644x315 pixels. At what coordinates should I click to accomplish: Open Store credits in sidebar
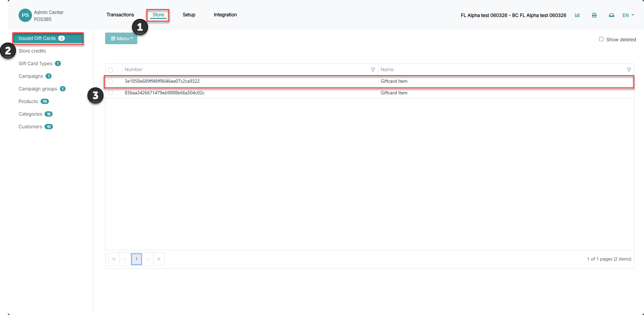pos(32,51)
